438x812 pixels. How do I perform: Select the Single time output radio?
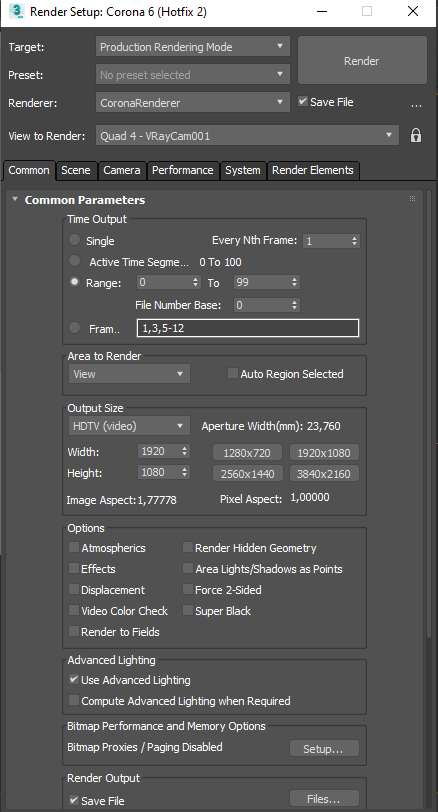coord(75,239)
